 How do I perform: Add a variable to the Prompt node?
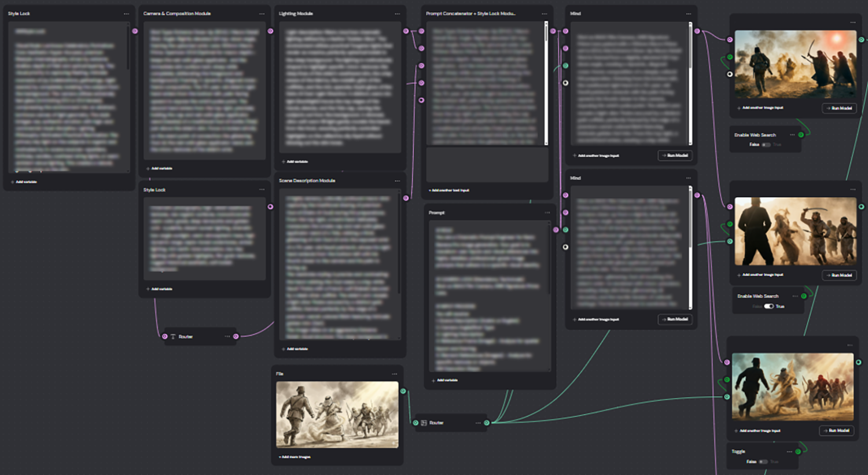[x=445, y=380]
